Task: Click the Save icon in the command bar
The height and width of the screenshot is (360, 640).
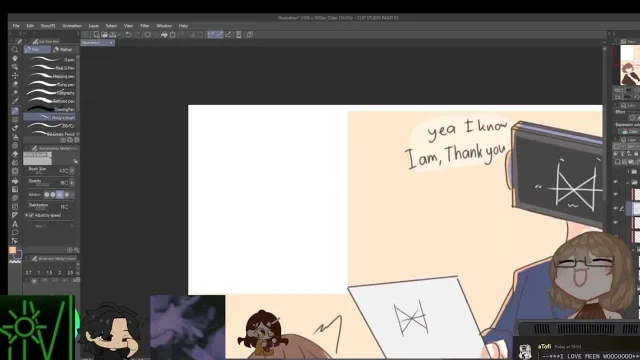Action: point(113,35)
